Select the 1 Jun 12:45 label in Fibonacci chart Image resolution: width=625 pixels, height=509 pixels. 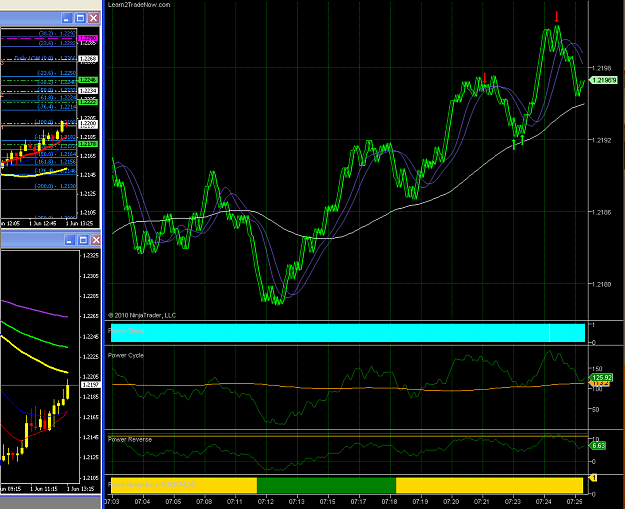click(43, 224)
